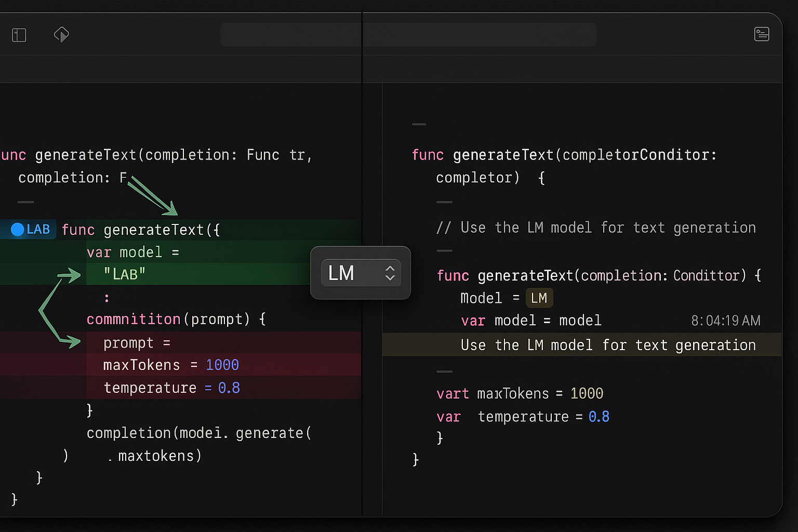Click the diamond-shaped navigation icon
The image size is (798, 532).
(61, 35)
